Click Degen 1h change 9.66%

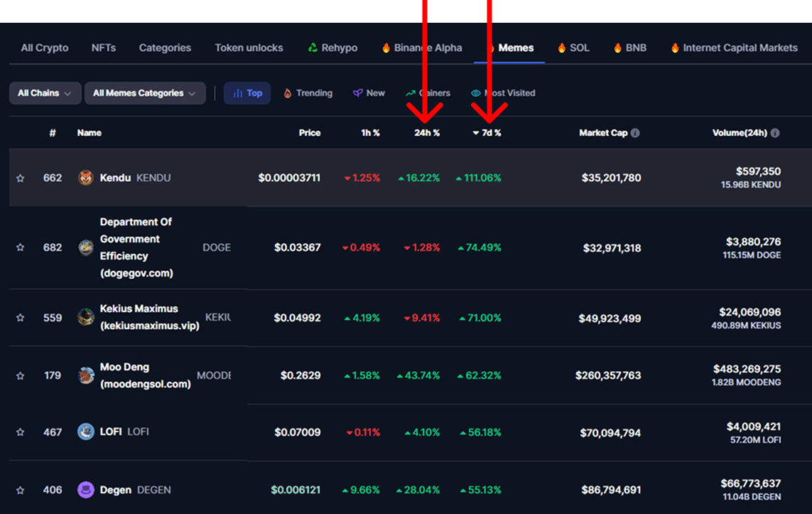pyautogui.click(x=361, y=490)
